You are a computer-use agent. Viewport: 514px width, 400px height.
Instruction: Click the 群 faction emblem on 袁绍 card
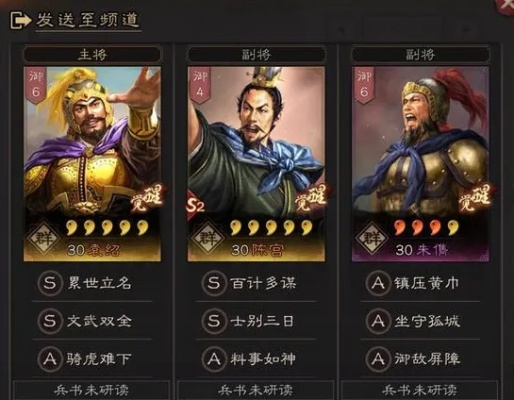[43, 238]
